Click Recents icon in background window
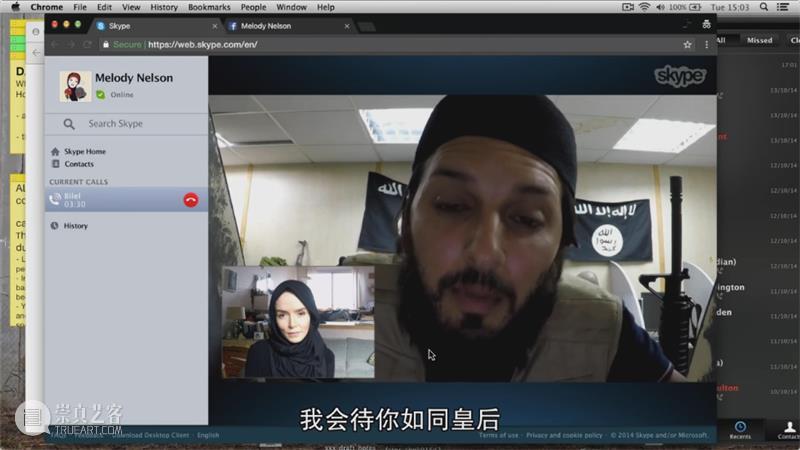Image resolution: width=800 pixels, height=450 pixels. click(x=740, y=430)
